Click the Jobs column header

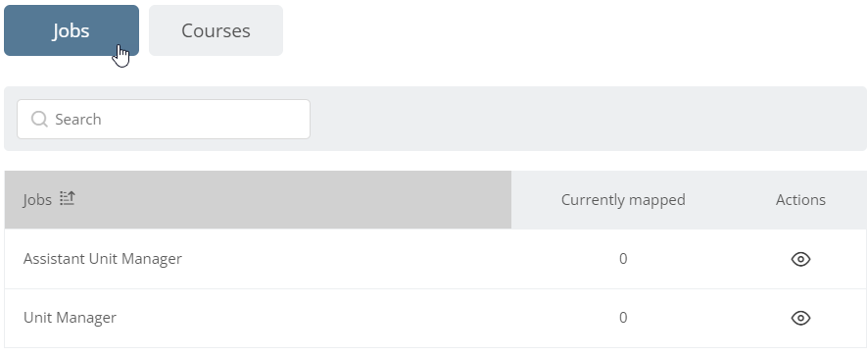[x=258, y=199]
